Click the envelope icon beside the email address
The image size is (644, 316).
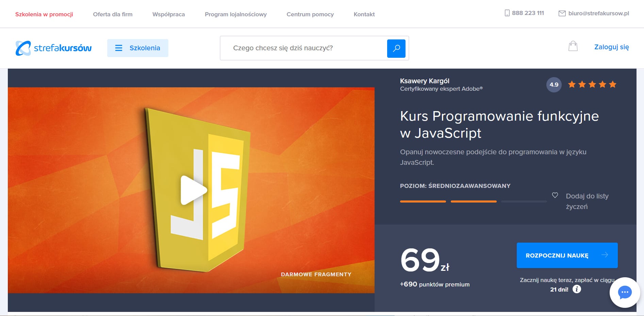coord(562,14)
